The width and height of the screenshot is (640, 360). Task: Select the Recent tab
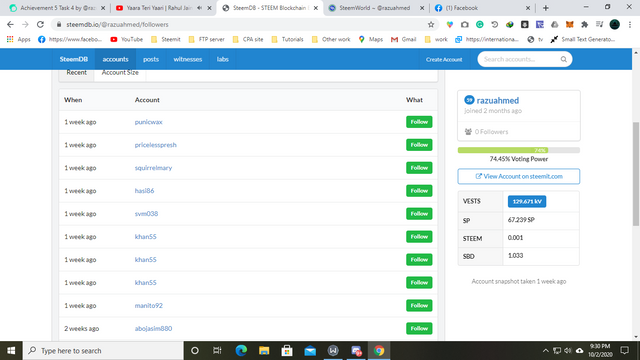[x=76, y=73]
